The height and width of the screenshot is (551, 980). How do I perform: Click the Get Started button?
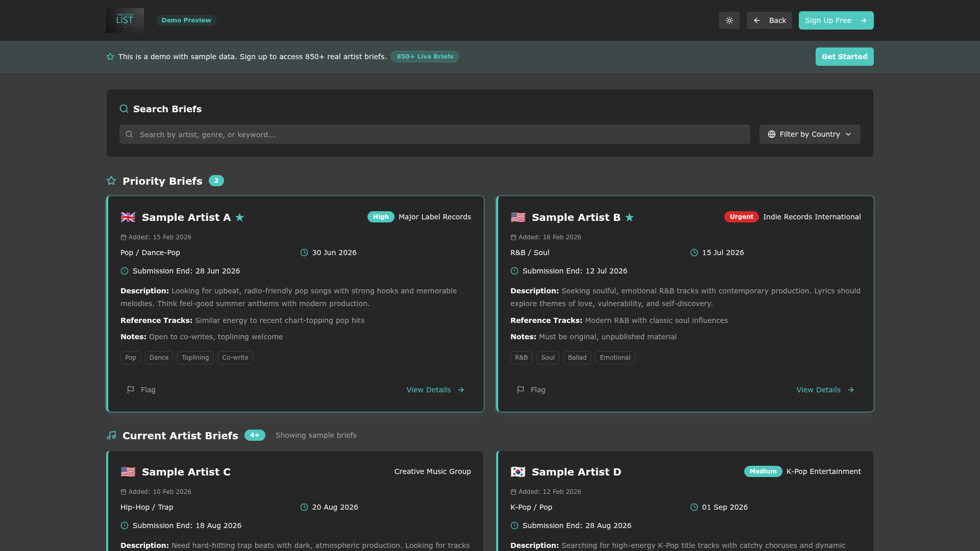[x=844, y=57]
